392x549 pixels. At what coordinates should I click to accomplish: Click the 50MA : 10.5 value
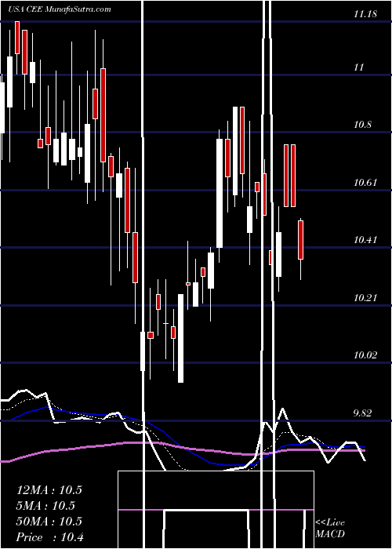point(49,522)
